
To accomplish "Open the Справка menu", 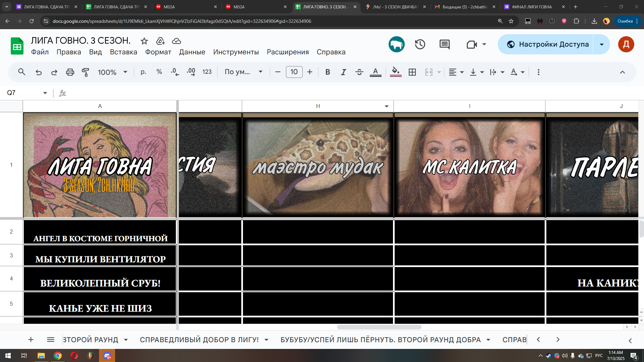I will (x=331, y=52).
